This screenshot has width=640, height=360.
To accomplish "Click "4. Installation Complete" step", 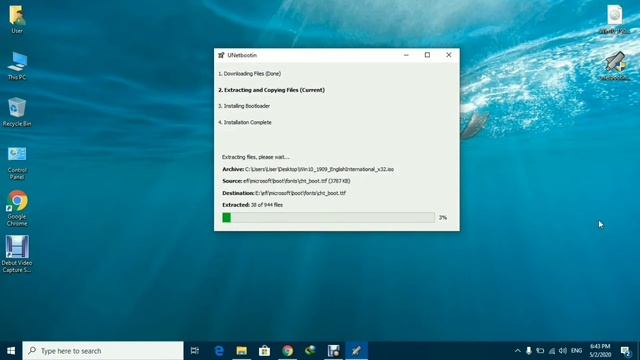I will (x=245, y=122).
